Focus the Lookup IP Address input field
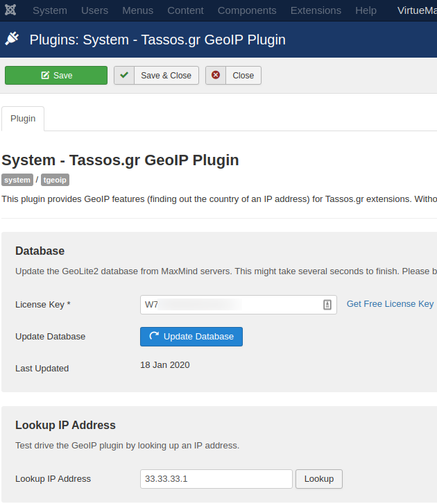 pos(216,479)
